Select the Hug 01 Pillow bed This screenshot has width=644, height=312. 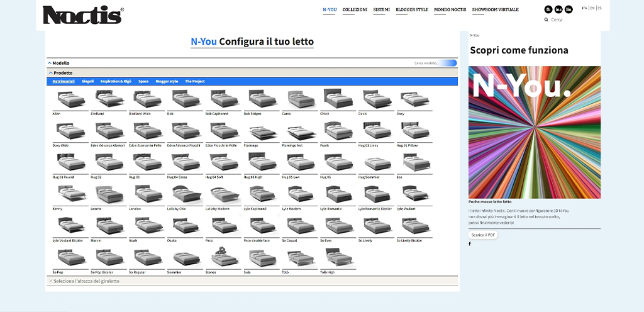414,131
